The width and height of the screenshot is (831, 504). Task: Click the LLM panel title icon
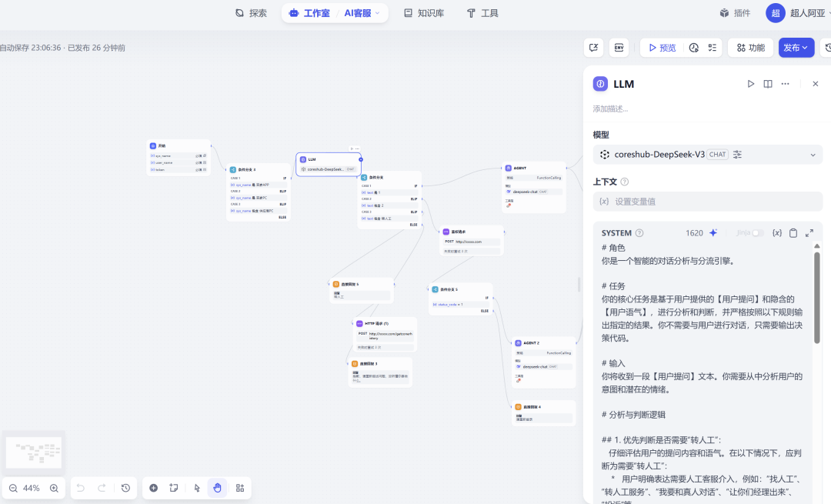(600, 84)
